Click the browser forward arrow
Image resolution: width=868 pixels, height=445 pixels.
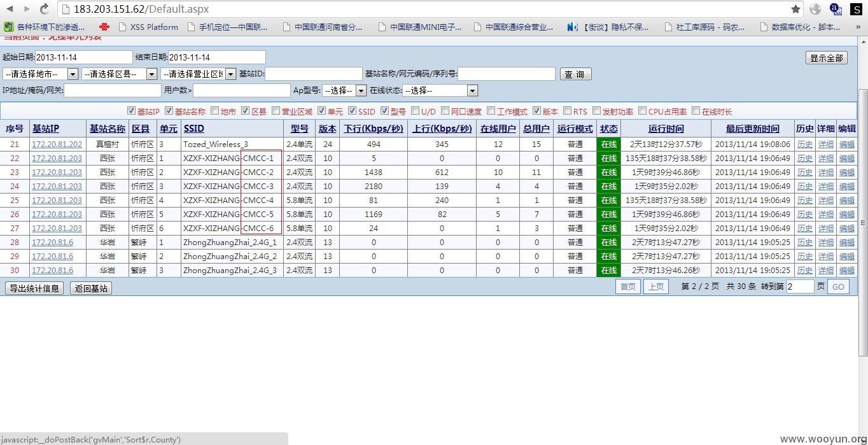[x=27, y=9]
